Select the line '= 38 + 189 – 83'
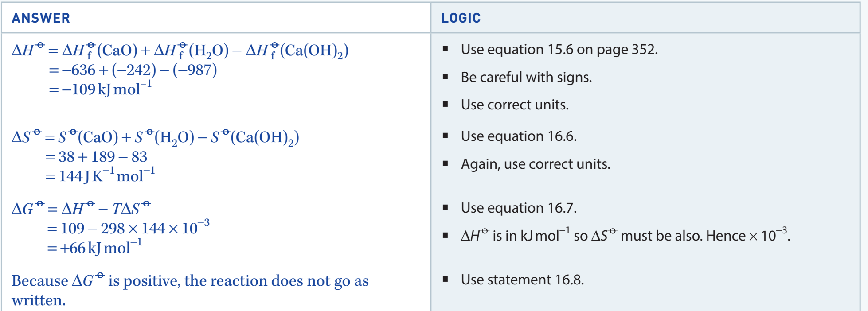 pyautogui.click(x=96, y=156)
